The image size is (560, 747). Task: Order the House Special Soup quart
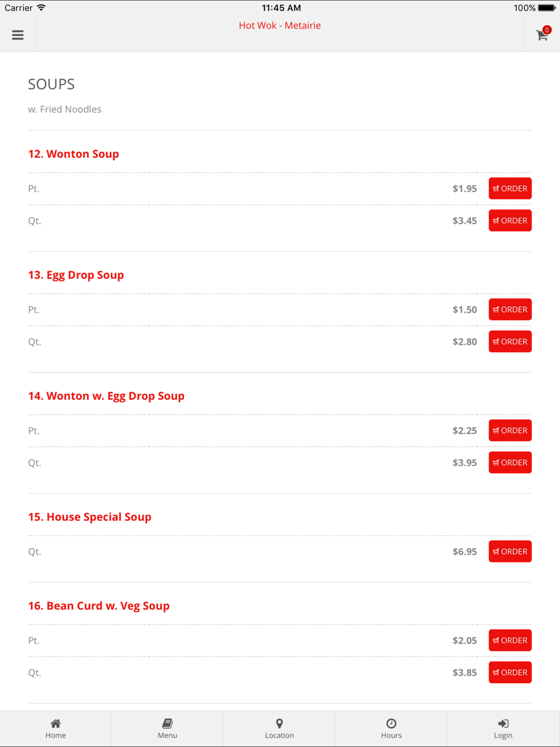coord(510,552)
